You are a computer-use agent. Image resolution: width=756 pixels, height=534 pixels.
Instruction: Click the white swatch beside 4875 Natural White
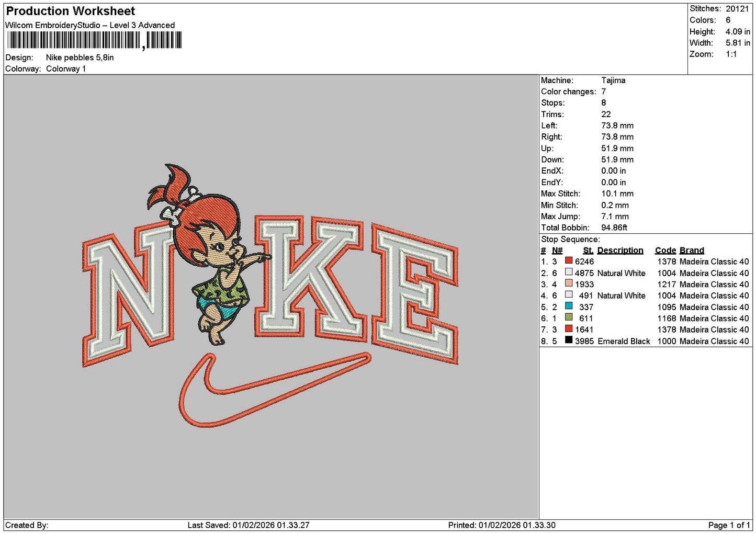pos(569,272)
